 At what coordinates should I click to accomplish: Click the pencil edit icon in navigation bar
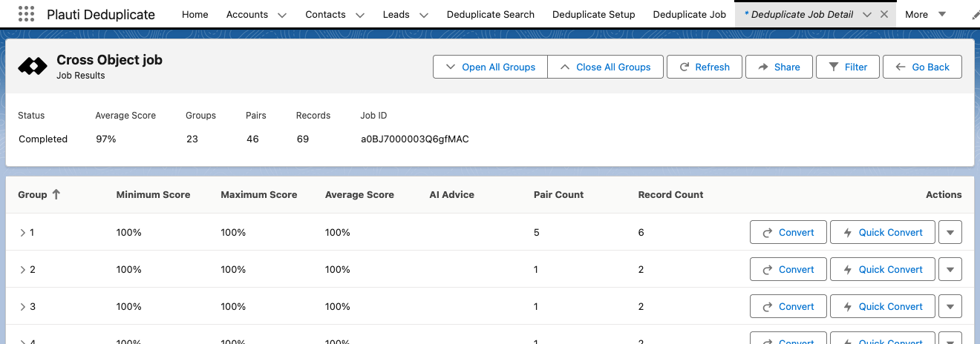975,15
